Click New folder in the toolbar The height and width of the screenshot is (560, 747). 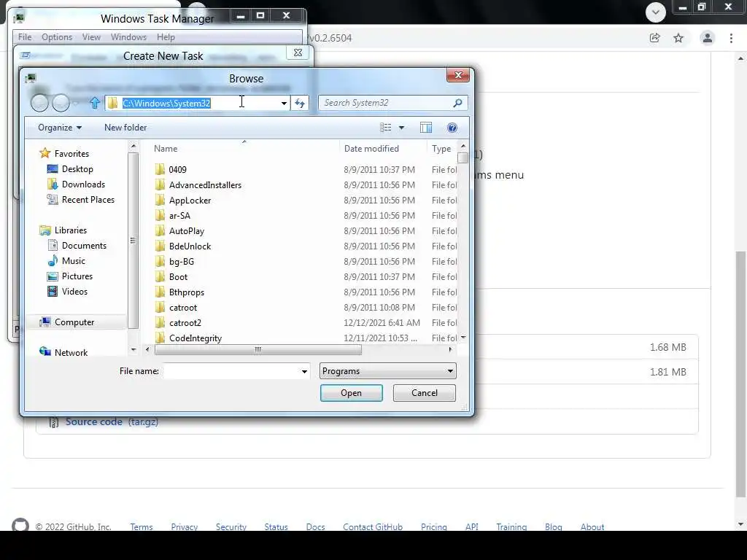tap(125, 127)
